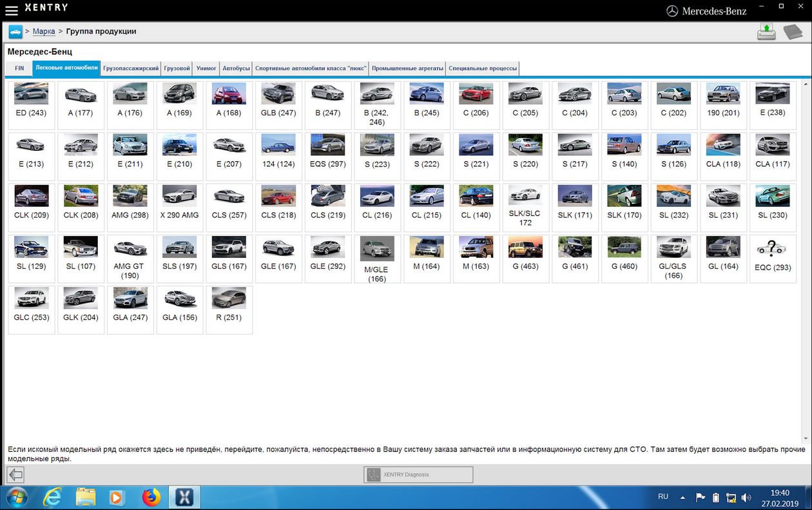Select the AMG GT (190) model

(x=130, y=258)
